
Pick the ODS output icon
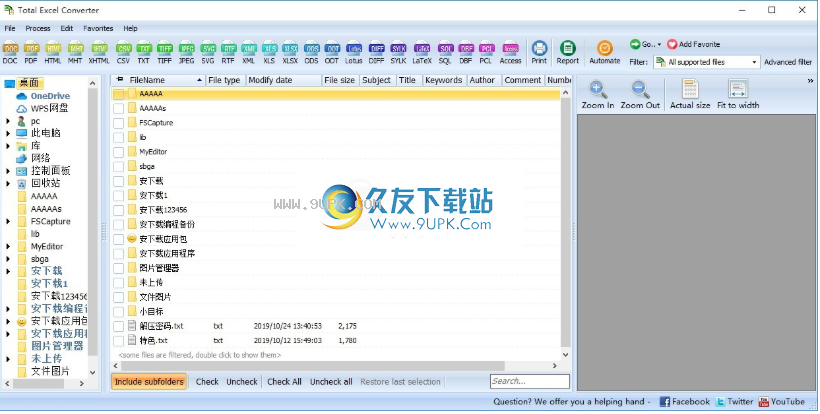point(312,52)
